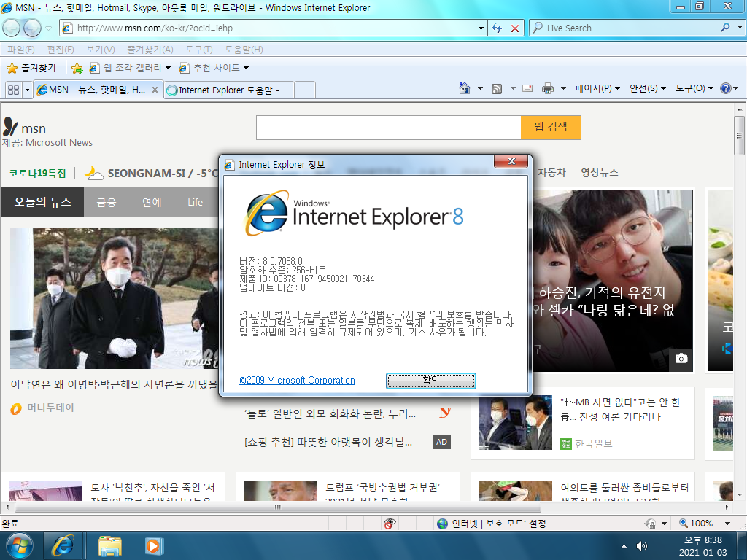Click the masked politician news photo
The width and height of the screenshot is (747, 560).
coord(115,297)
